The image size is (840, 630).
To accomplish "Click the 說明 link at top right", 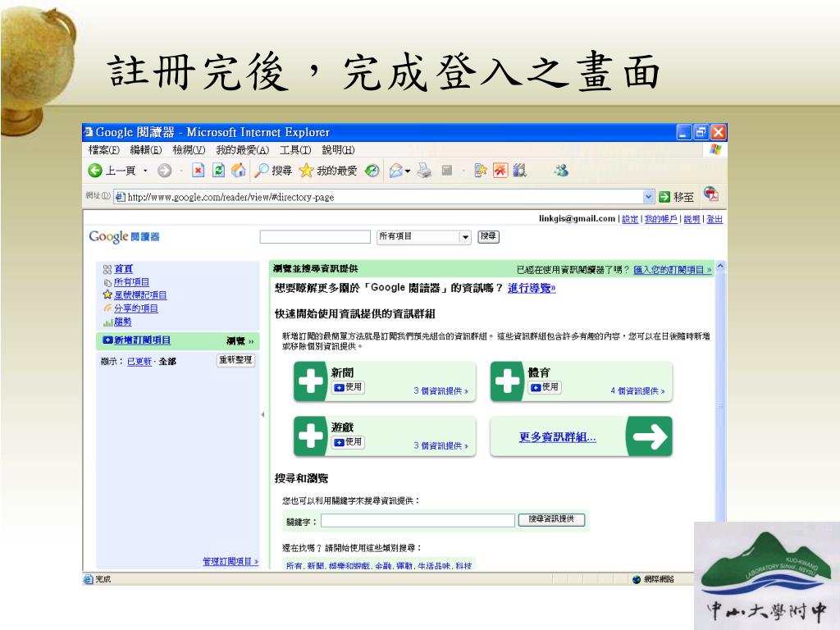I will point(692,218).
